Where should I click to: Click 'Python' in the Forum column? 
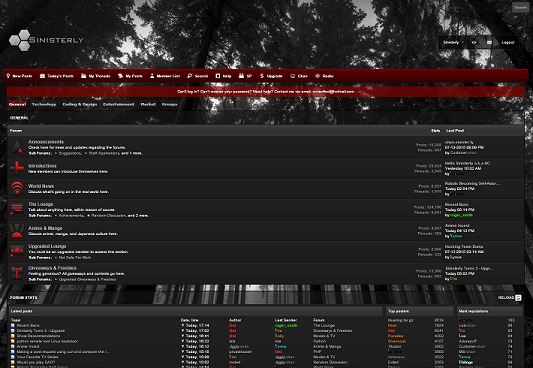coord(320,341)
